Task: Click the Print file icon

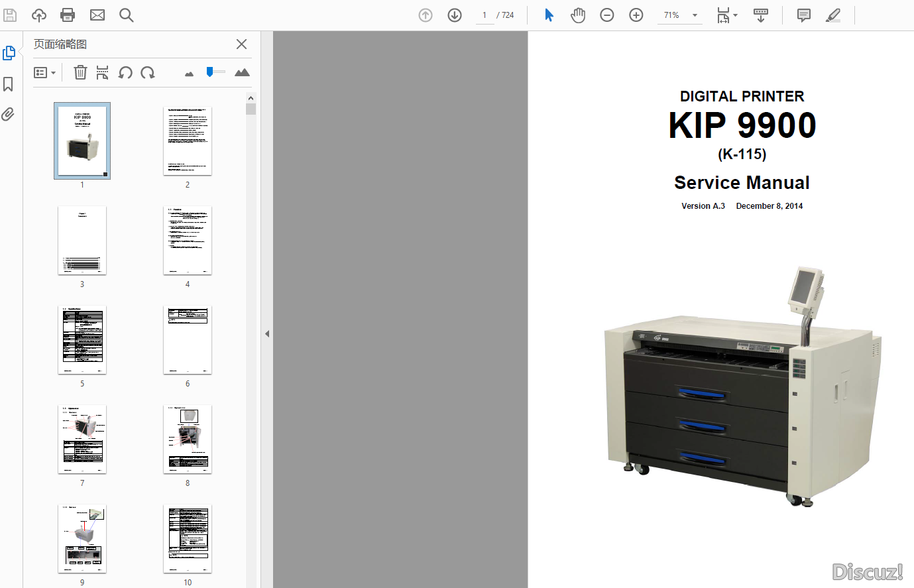Action: coord(68,15)
